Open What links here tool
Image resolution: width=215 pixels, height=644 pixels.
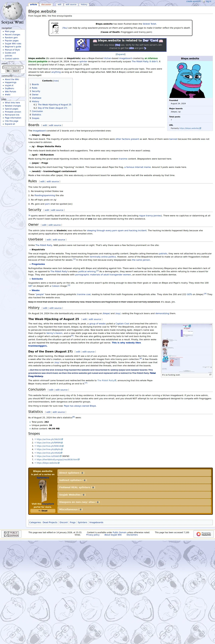click(x=12, y=103)
